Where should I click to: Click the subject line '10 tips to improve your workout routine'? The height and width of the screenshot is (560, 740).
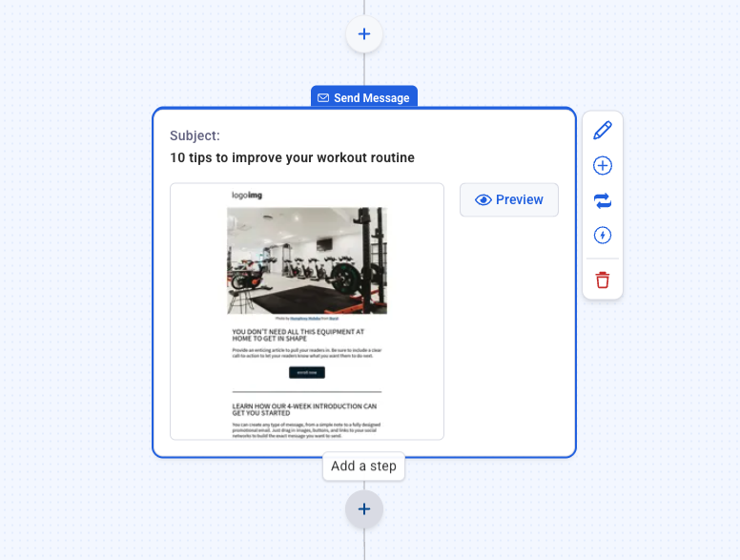click(292, 157)
